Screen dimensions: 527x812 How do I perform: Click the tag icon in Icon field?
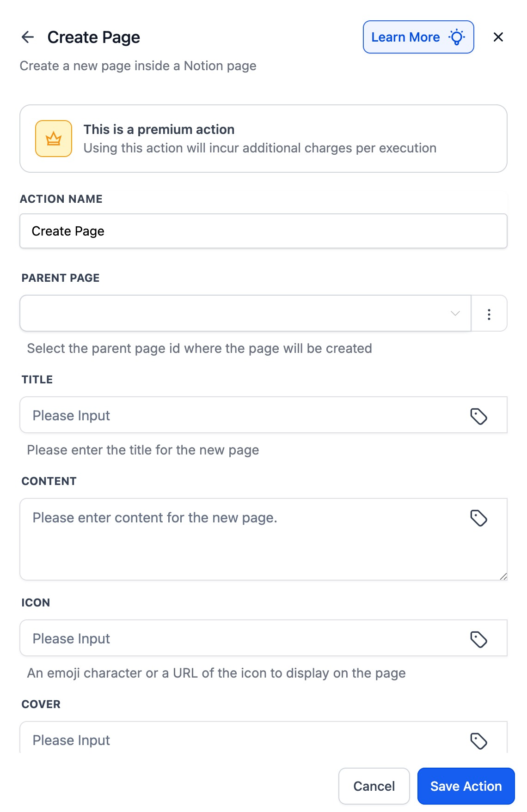(478, 639)
